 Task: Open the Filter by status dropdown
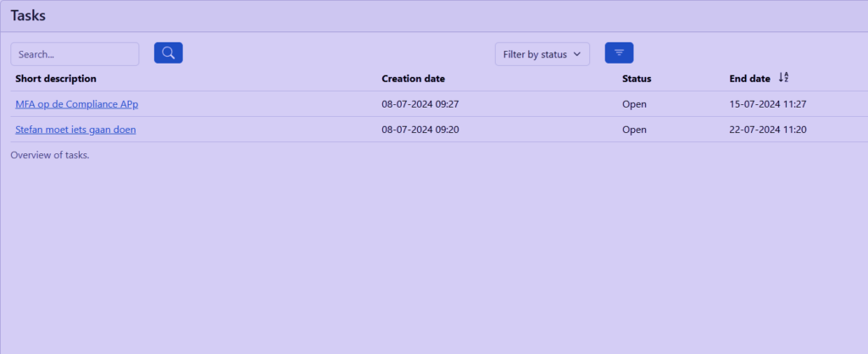[542, 54]
